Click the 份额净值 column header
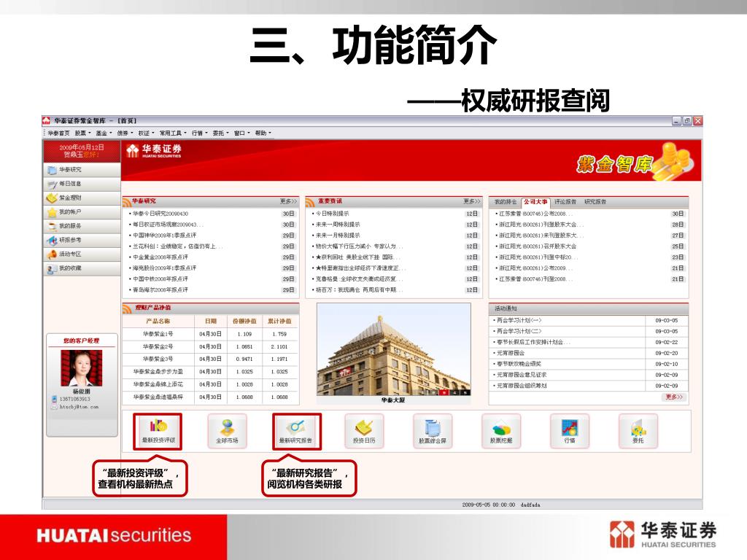 coord(244,322)
